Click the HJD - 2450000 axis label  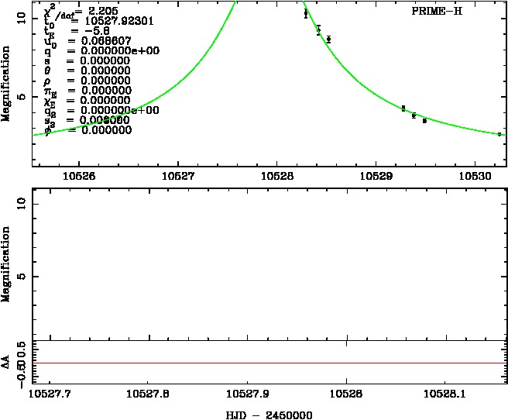click(268, 415)
